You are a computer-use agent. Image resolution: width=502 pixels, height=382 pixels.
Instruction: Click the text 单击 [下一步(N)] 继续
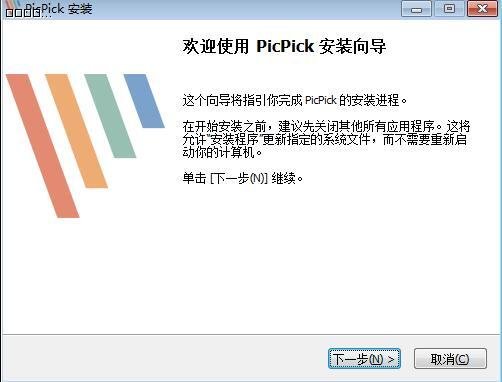pos(243,178)
